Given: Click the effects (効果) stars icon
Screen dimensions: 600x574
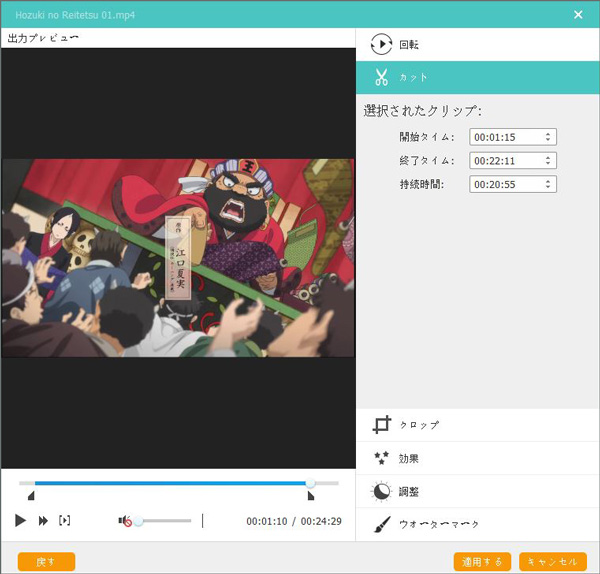Looking at the screenshot, I should coord(381,458).
